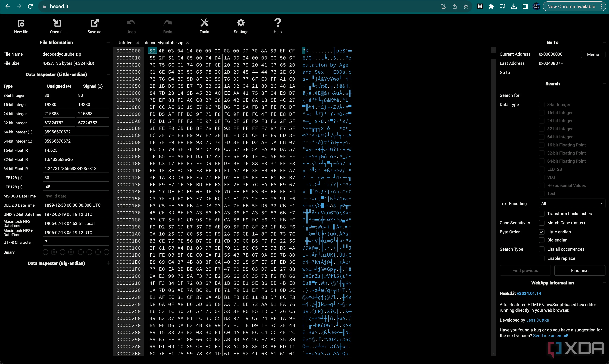
Task: Select first hex byte 50
Action: coord(152,51)
